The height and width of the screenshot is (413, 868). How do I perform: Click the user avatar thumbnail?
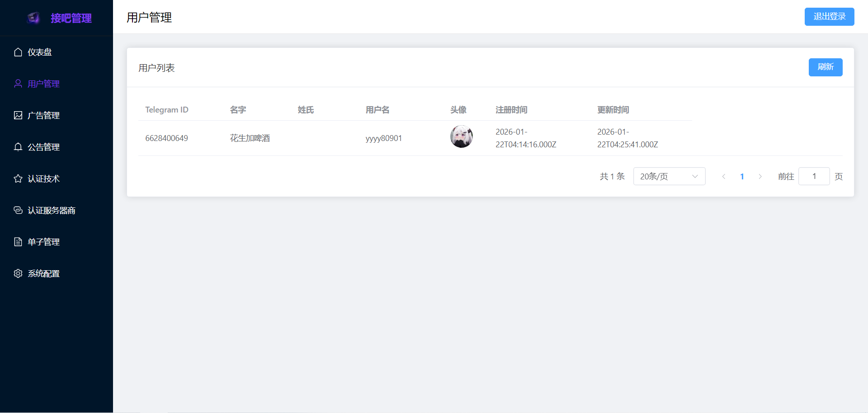[x=462, y=137]
